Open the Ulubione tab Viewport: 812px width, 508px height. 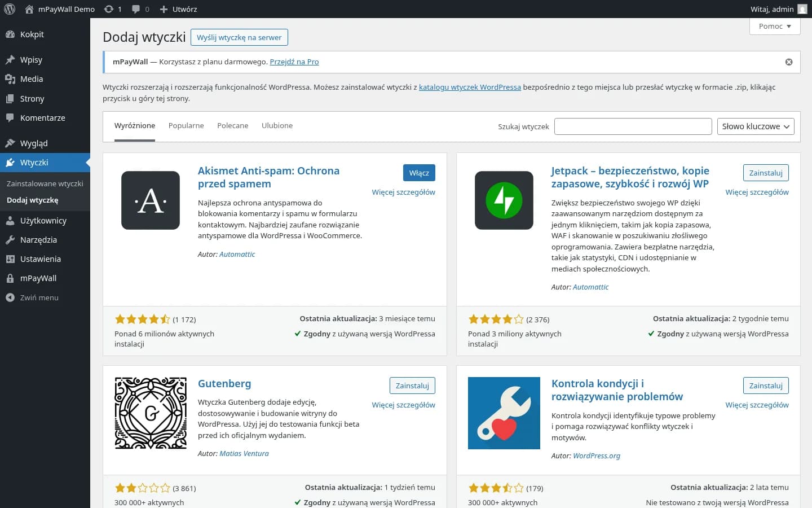click(277, 125)
